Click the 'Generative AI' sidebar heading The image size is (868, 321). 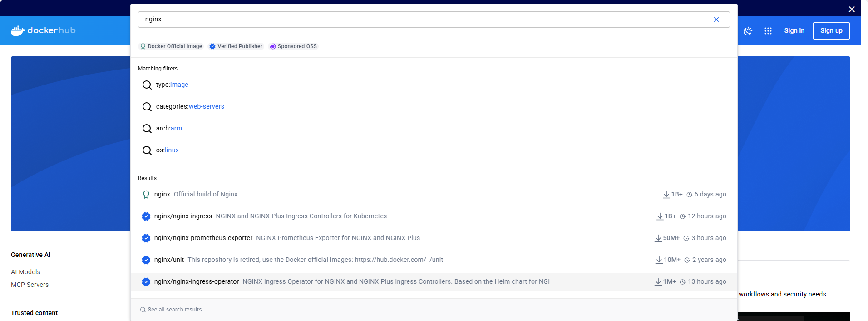30,255
